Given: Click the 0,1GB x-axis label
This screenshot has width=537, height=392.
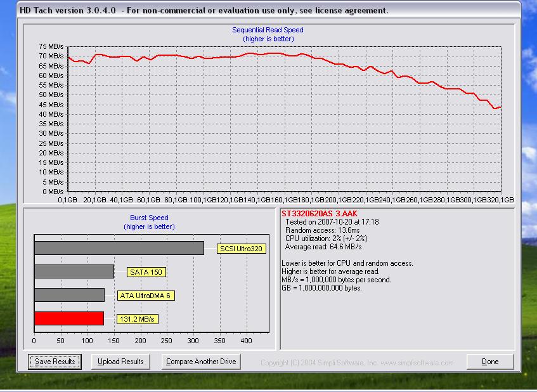Looking at the screenshot, I should [67, 200].
